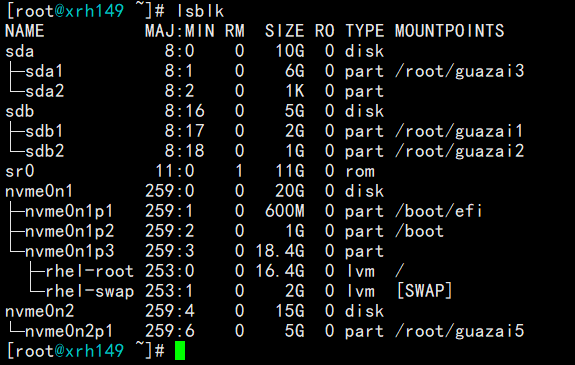Click the rom type of sr0
This screenshot has width=575, height=365.
coord(360,171)
